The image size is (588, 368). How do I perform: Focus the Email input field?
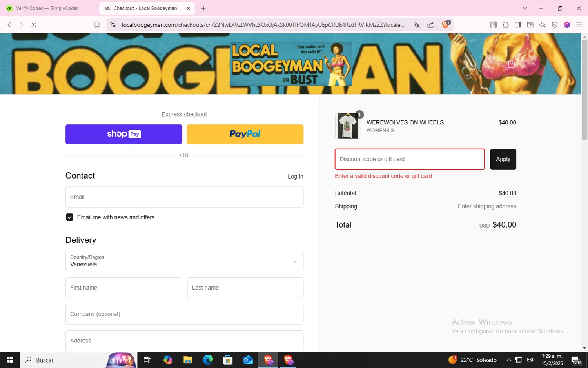coord(184,197)
